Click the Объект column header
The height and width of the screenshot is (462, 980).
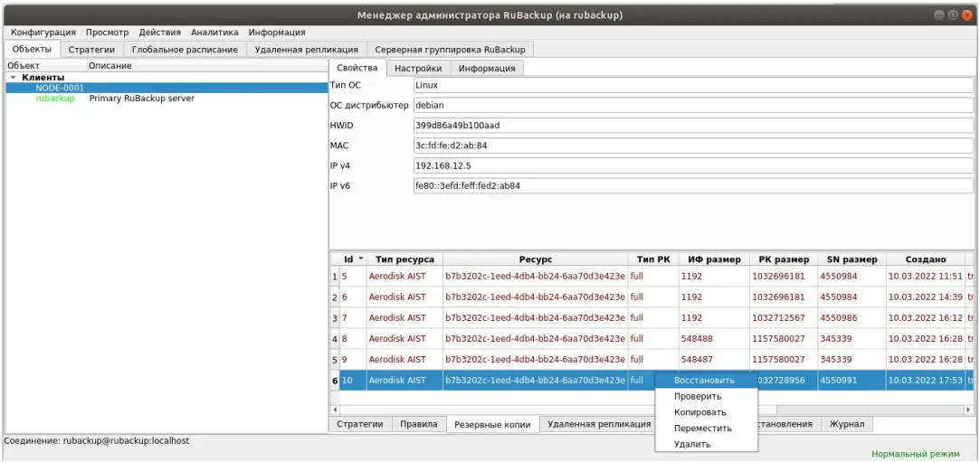point(45,66)
